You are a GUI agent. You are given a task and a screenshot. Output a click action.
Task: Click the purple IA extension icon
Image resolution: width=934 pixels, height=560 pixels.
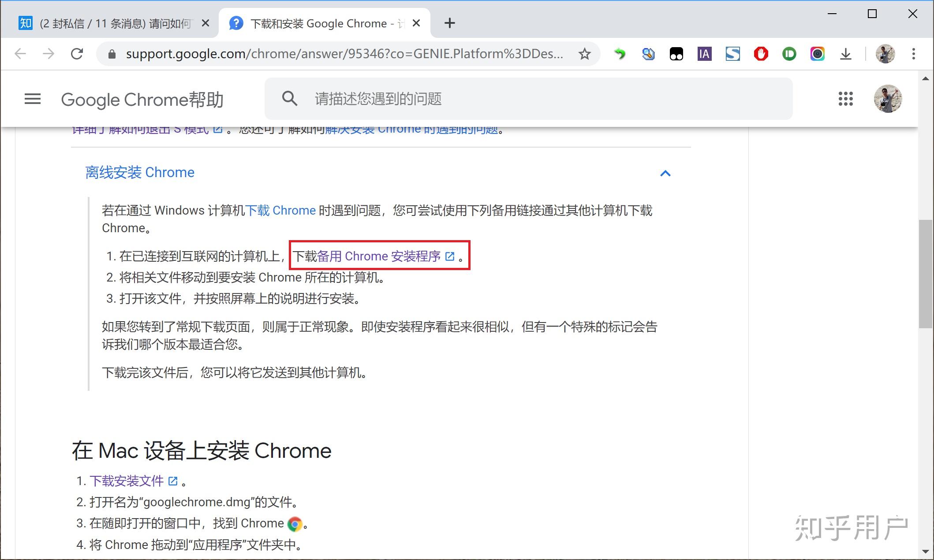pyautogui.click(x=705, y=54)
